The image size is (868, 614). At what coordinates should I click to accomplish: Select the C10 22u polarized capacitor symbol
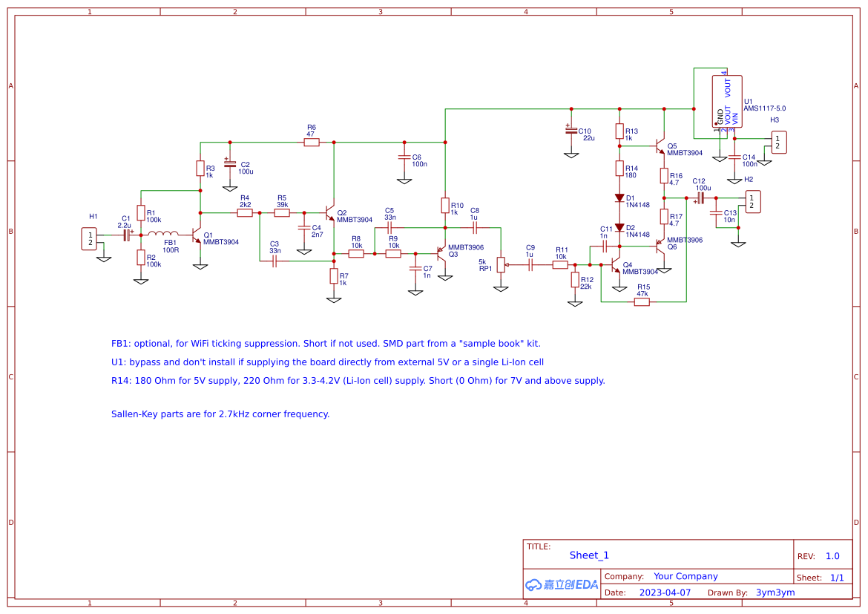[571, 132]
